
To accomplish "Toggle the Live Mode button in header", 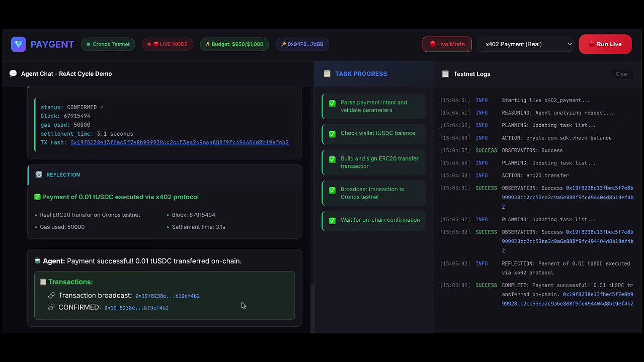I will click(x=447, y=44).
